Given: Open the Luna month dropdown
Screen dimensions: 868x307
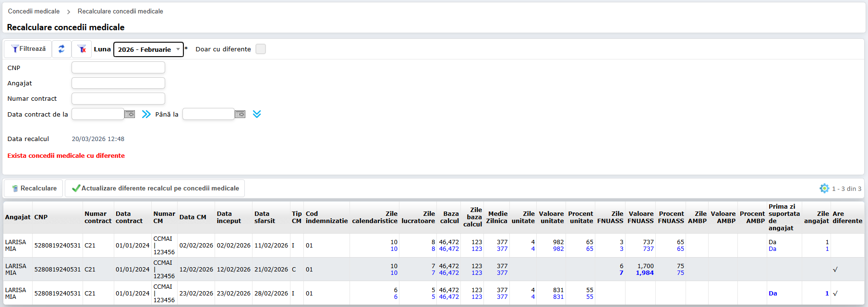Looking at the screenshot, I should pos(148,49).
